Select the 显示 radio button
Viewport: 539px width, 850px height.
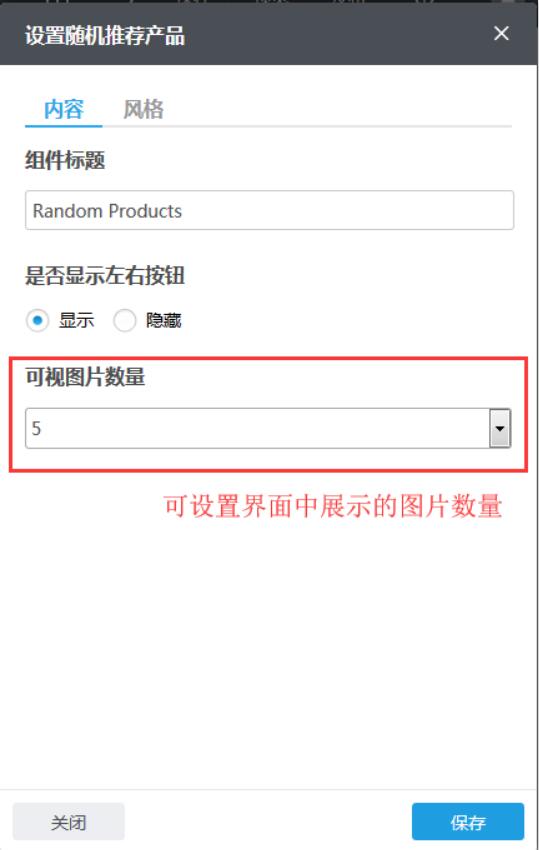click(x=37, y=320)
